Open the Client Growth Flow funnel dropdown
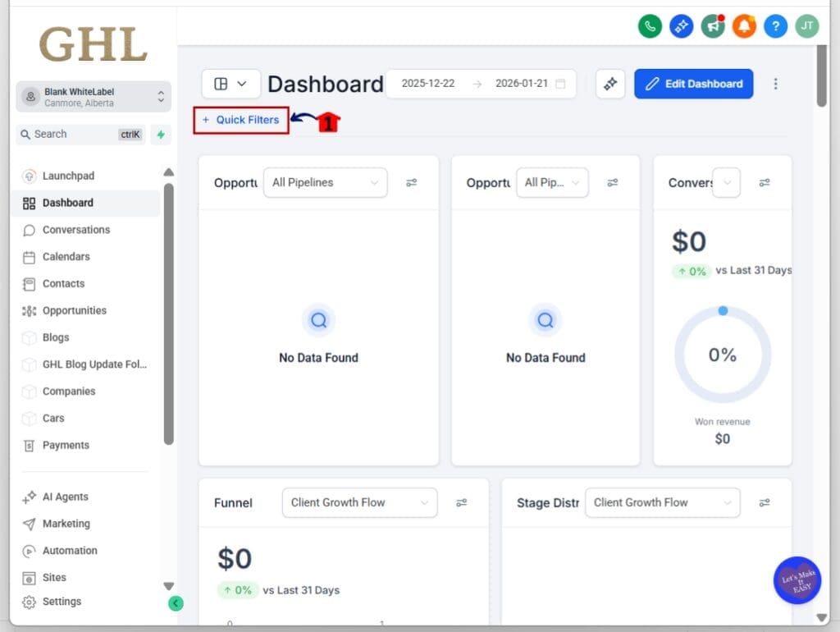Screen dimensions: 840x632 tap(359, 502)
